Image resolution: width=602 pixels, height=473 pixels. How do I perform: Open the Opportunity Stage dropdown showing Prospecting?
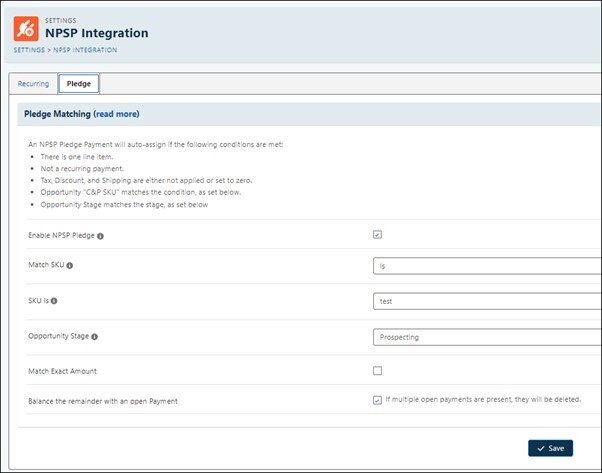pos(487,337)
